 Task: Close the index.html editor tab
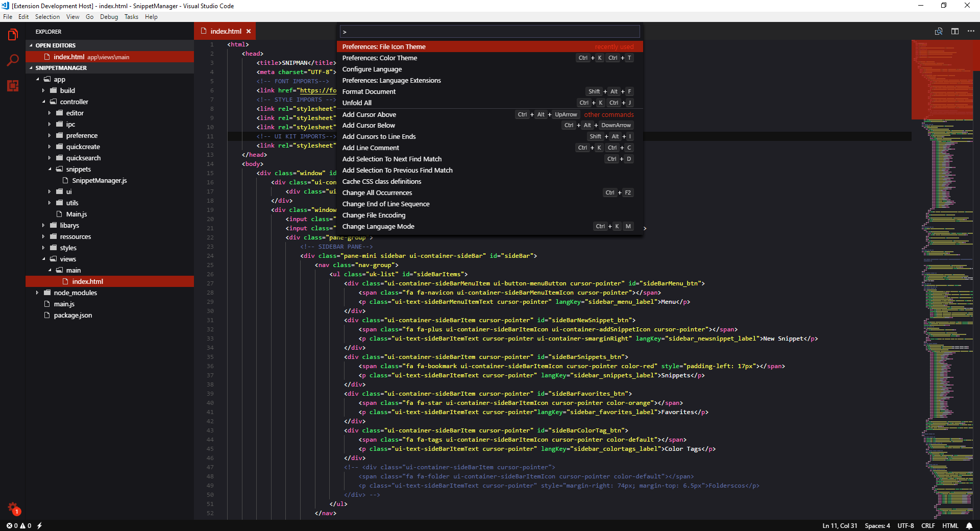point(249,31)
